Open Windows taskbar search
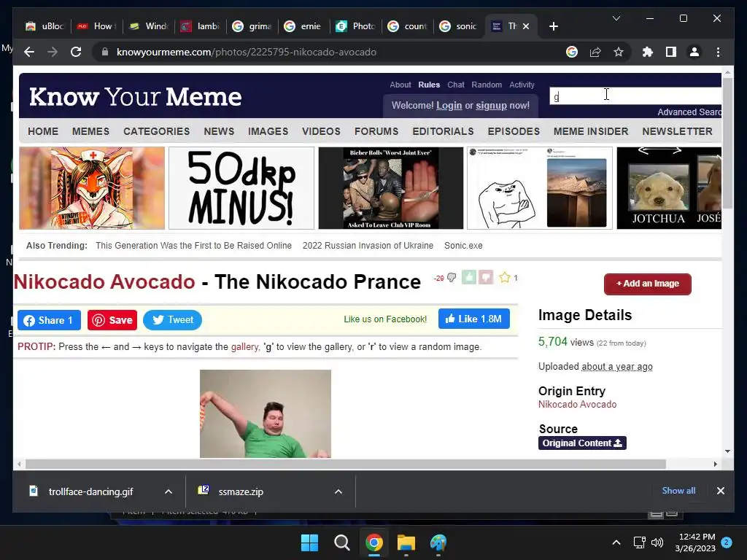Viewport: 747px width, 560px height. (341, 542)
